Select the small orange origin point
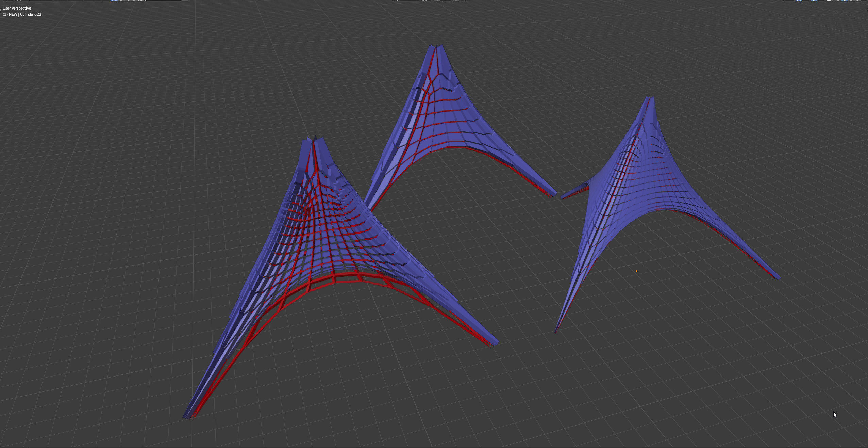 636,271
